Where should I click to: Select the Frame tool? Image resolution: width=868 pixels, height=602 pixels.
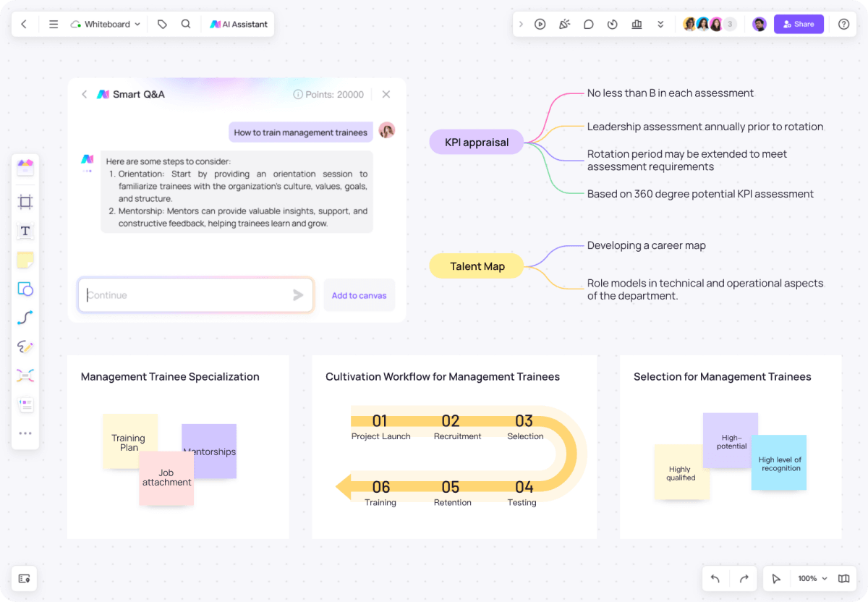click(25, 202)
